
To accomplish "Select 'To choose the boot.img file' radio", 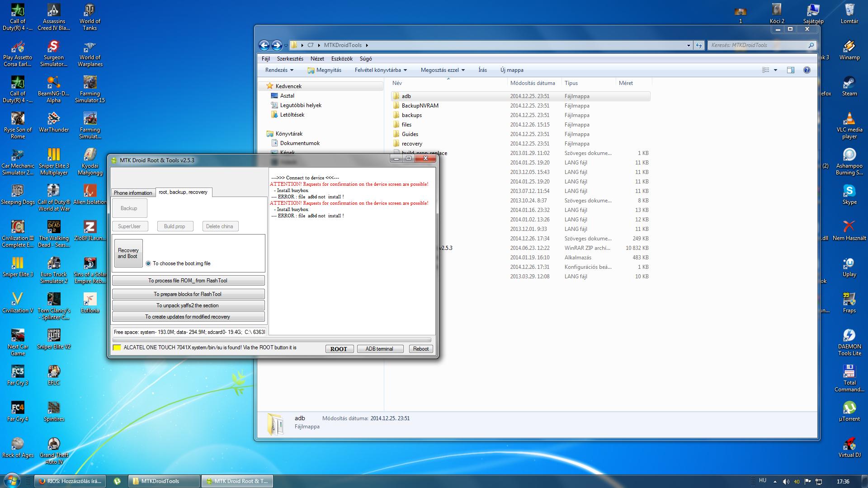I will [148, 263].
